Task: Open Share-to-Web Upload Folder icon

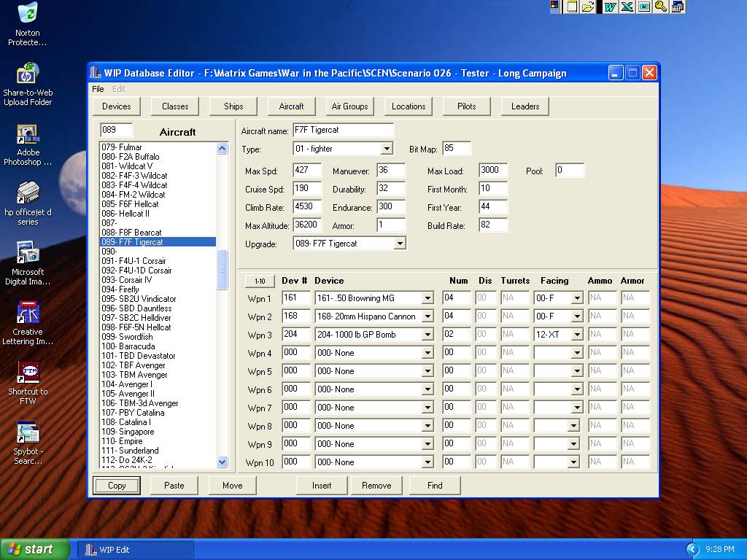Action: pyautogui.click(x=28, y=84)
